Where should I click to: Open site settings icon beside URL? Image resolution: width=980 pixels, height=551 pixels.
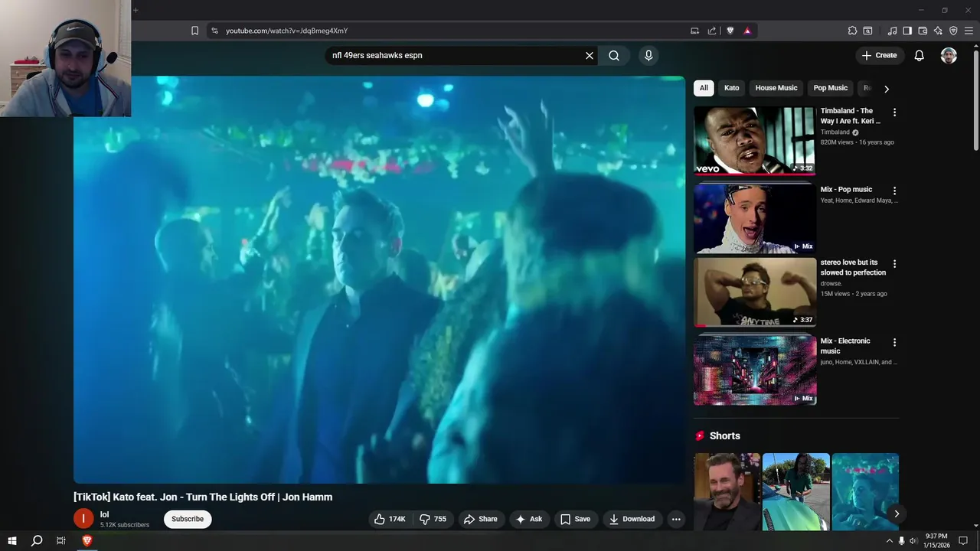(x=214, y=31)
